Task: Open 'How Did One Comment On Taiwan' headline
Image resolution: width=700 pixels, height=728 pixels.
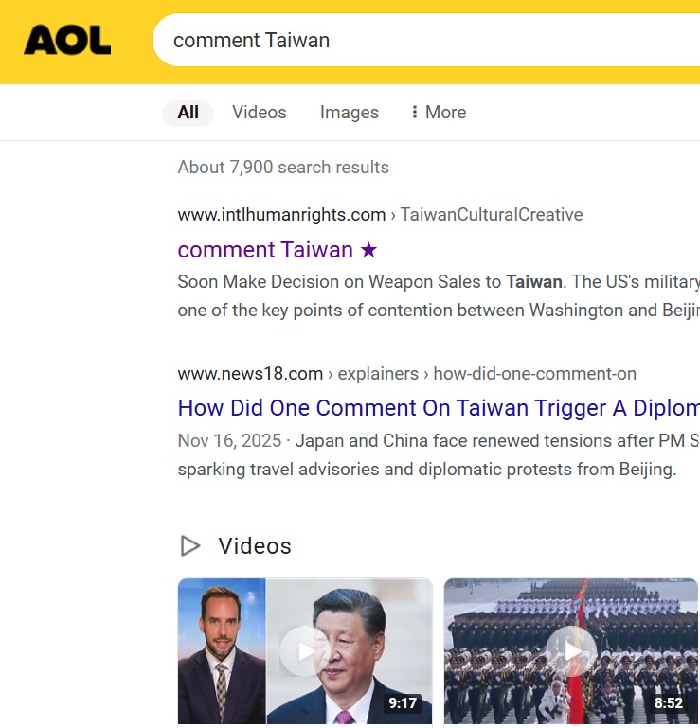Action: [x=439, y=408]
